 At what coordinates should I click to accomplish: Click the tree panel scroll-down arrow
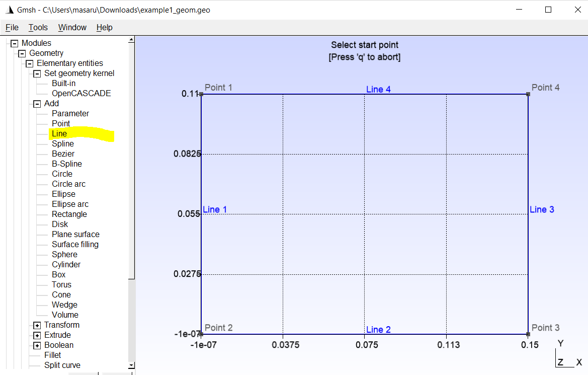131,365
